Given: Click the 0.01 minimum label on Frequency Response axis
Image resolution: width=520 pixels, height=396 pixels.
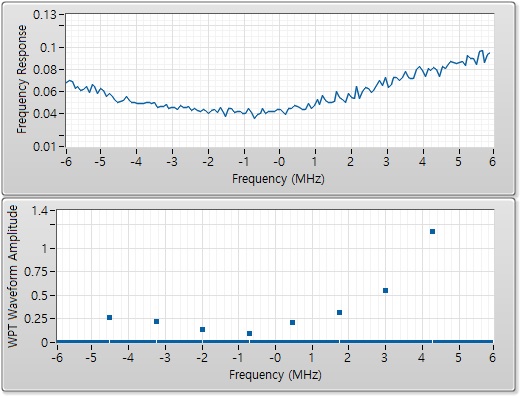Looking at the screenshot, I should pyautogui.click(x=44, y=146).
